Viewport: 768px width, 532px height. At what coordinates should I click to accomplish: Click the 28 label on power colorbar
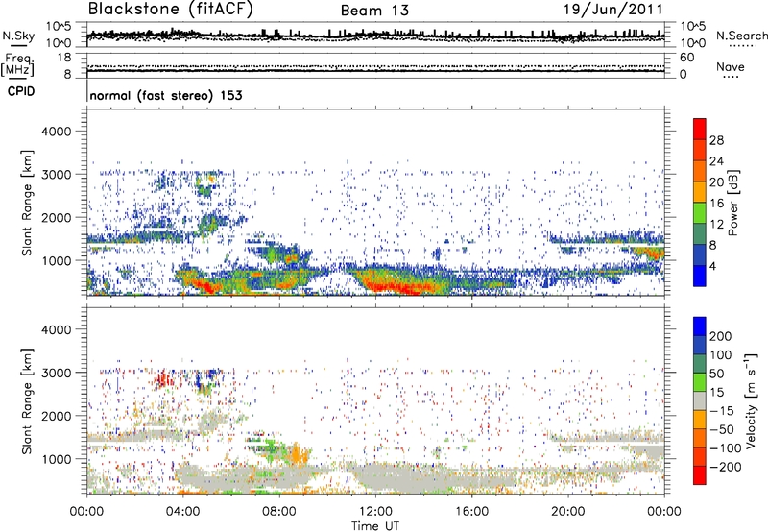(x=716, y=140)
